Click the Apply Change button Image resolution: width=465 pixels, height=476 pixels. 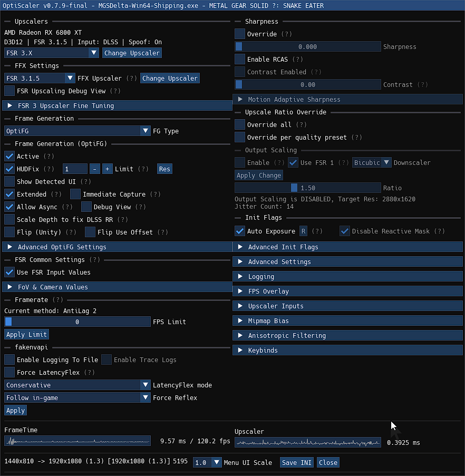pyautogui.click(x=259, y=175)
